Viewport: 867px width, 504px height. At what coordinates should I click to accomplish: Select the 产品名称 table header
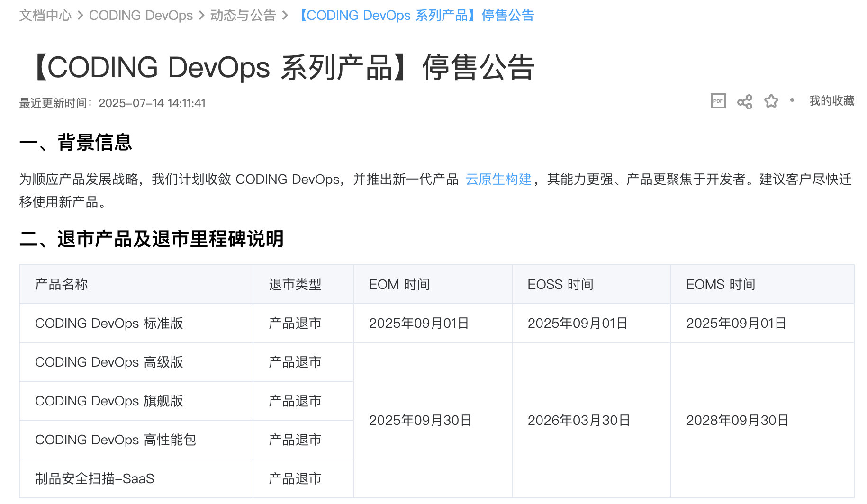61,284
